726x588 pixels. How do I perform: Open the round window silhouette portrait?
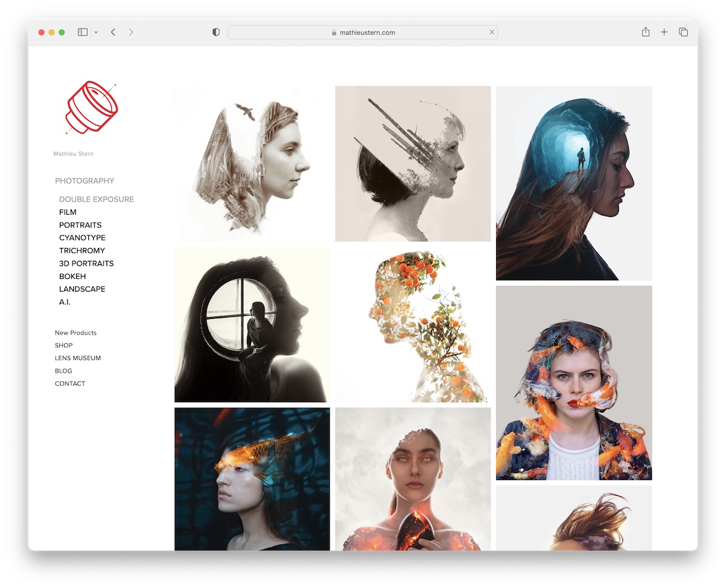252,325
